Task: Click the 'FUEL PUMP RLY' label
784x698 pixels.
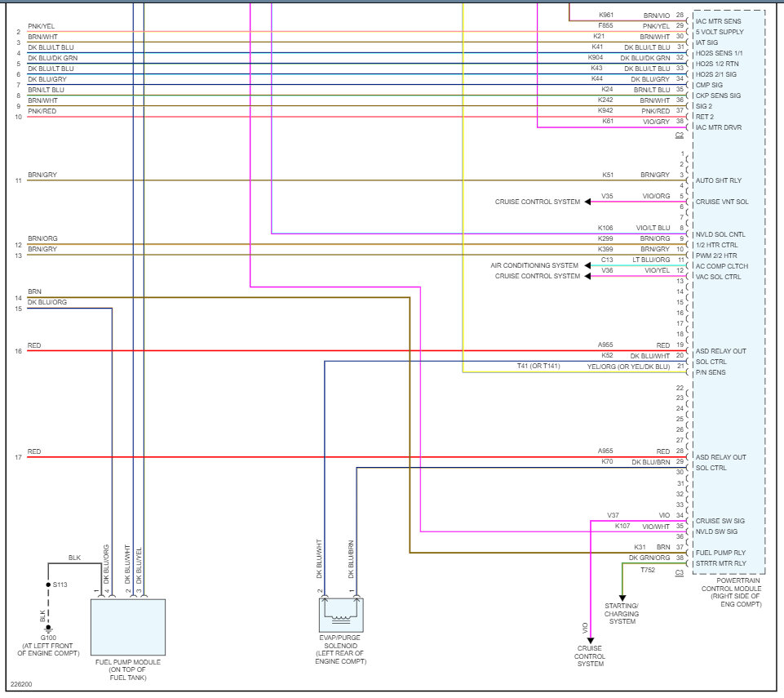Action: tap(720, 553)
